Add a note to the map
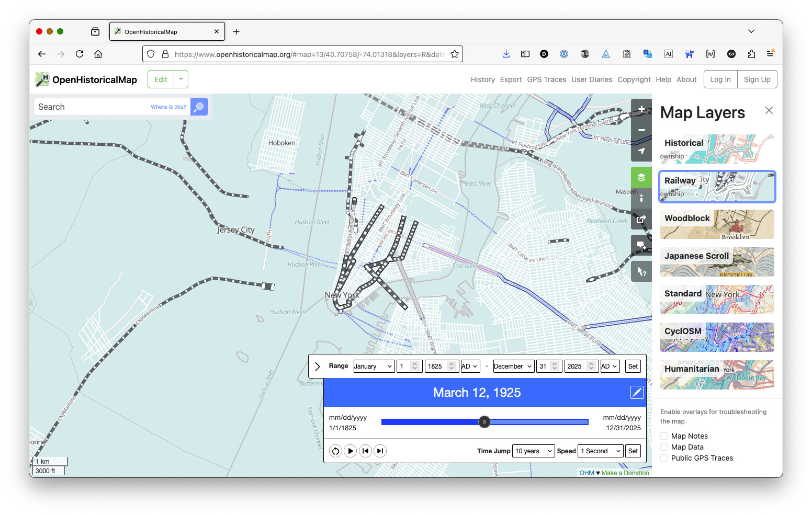This screenshot has width=812, height=516. [641, 245]
